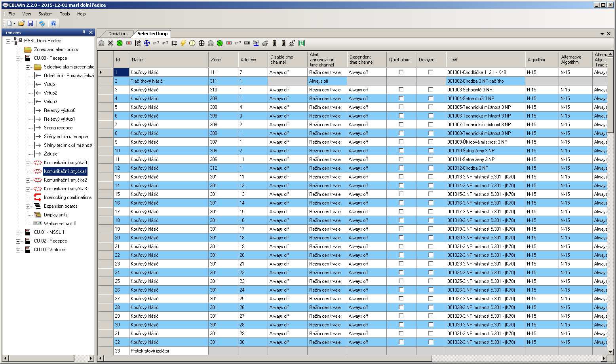The height and width of the screenshot is (364, 616).
Task: Select Siréna recepce tree item
Action: coord(58,128)
